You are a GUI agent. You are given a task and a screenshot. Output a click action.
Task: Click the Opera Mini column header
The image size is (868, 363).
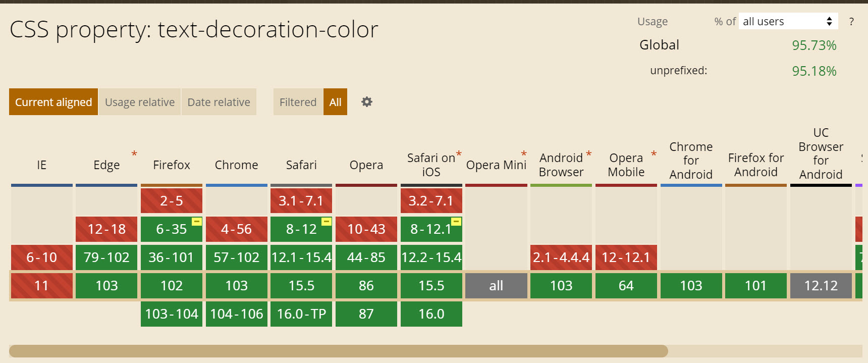(x=496, y=165)
